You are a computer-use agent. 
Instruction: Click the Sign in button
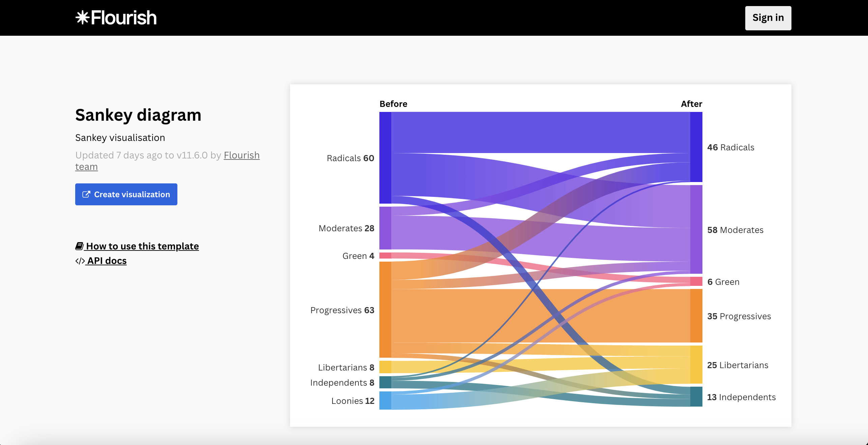(768, 18)
